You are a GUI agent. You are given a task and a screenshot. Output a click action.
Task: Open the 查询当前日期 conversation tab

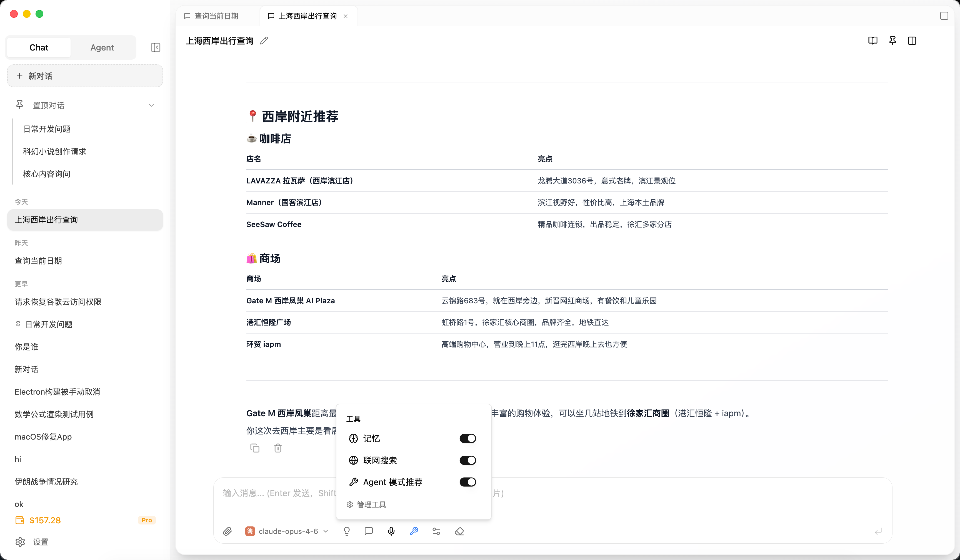coord(216,16)
